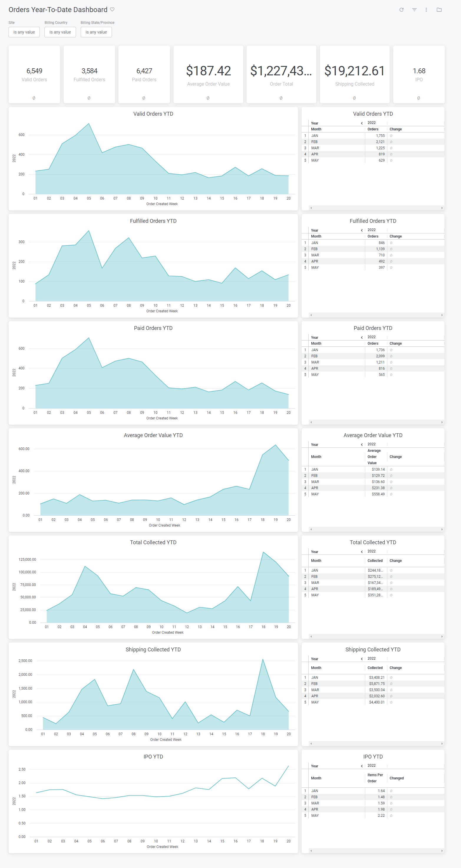Image resolution: width=461 pixels, height=868 pixels.
Task: Click the 2022 year header in Total Collected table
Action: pyautogui.click(x=371, y=551)
